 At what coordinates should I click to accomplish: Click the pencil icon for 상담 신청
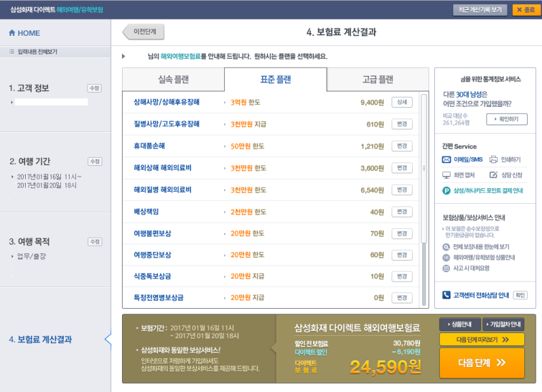click(493, 175)
